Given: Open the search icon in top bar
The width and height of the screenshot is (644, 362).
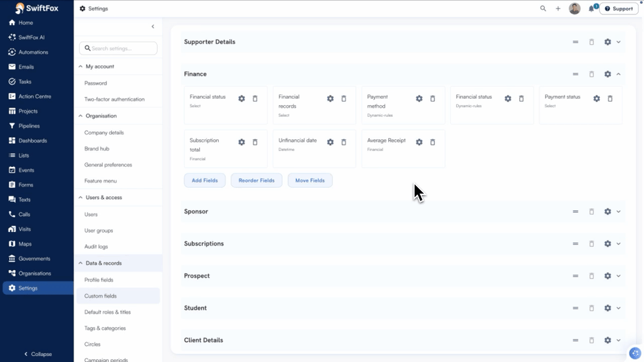Looking at the screenshot, I should pos(543,8).
